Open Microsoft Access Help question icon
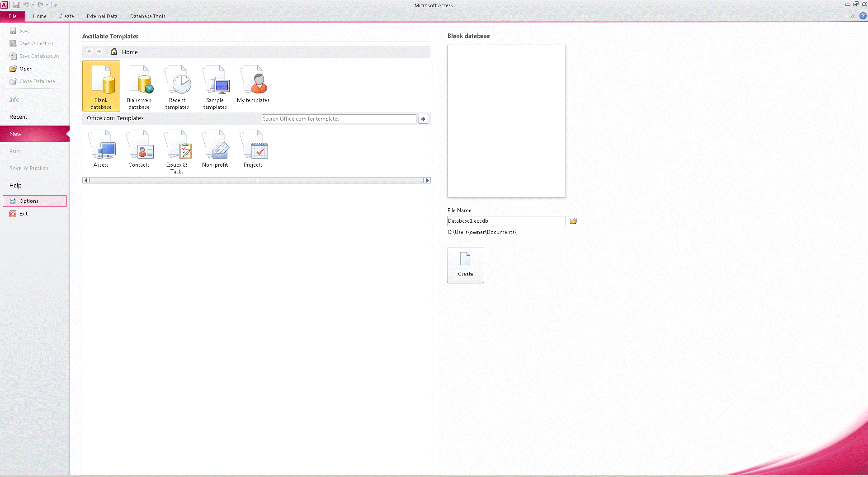 [863, 16]
